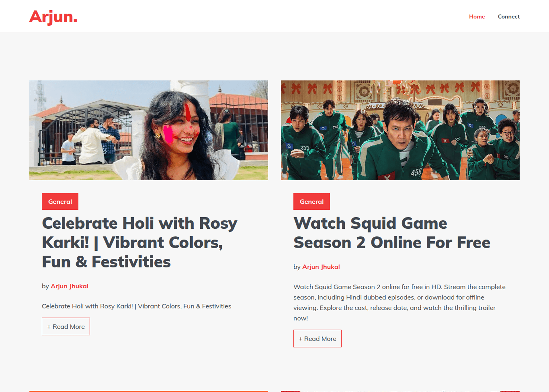Click the Holi post excerpt text
This screenshot has width=549, height=392.
136,306
